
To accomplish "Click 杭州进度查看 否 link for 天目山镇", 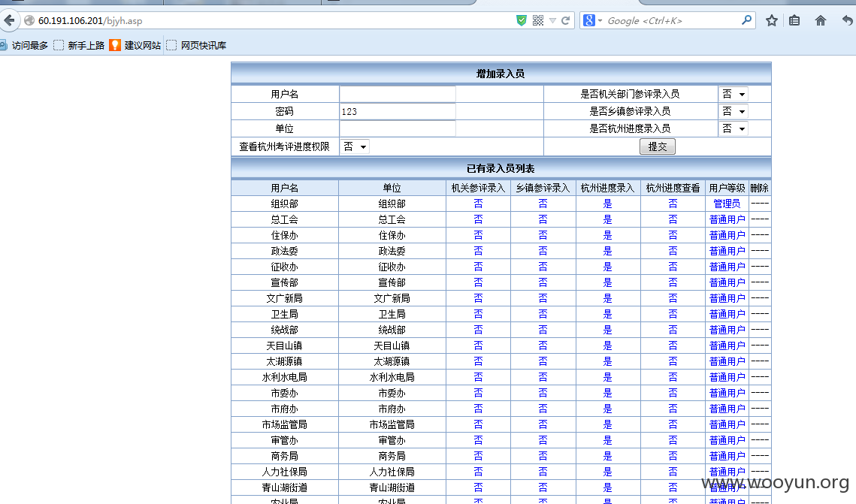I will tap(673, 346).
